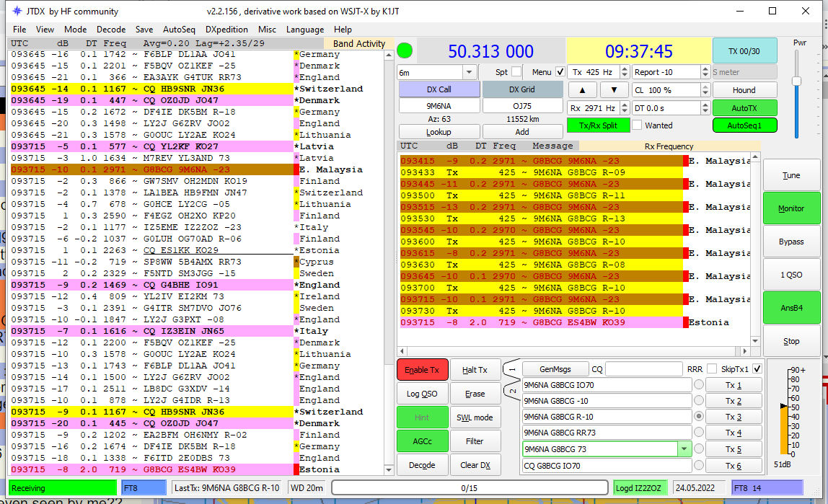This screenshot has width=828, height=504.
Task: Select the 'CQ YL2KF KO27' band activity row
Action: pyautogui.click(x=151, y=146)
